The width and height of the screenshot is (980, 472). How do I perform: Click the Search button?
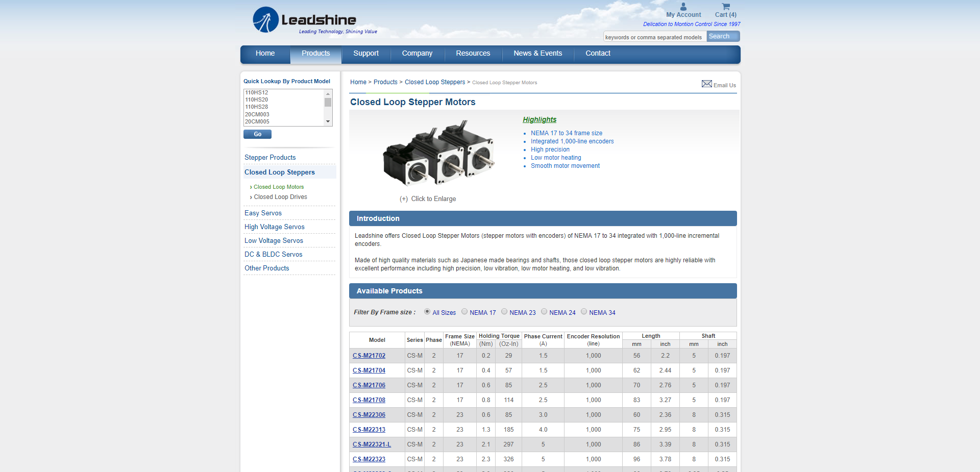click(x=723, y=36)
